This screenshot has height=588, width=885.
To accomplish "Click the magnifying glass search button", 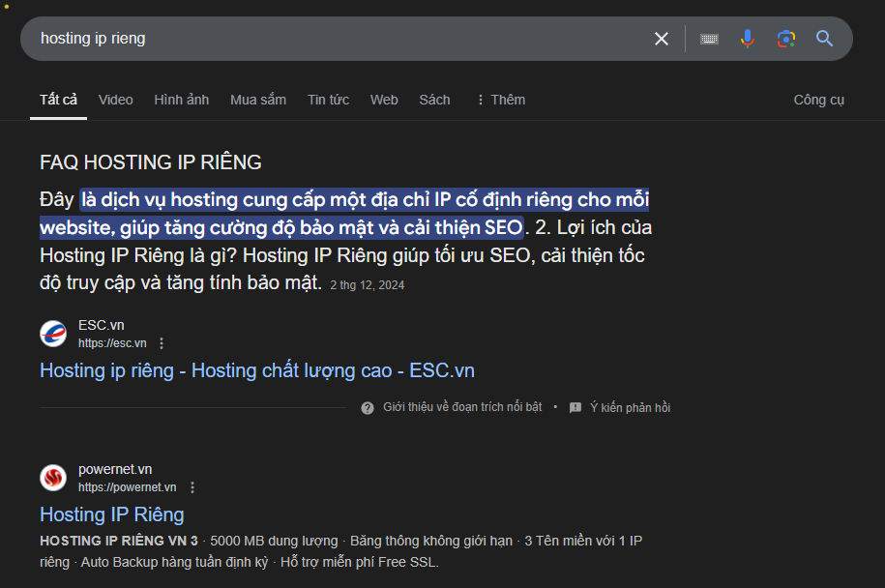I will point(824,39).
